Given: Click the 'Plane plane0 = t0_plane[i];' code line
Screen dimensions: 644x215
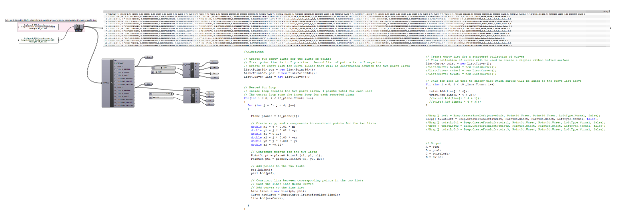Looking at the screenshot, I should coord(275,116).
